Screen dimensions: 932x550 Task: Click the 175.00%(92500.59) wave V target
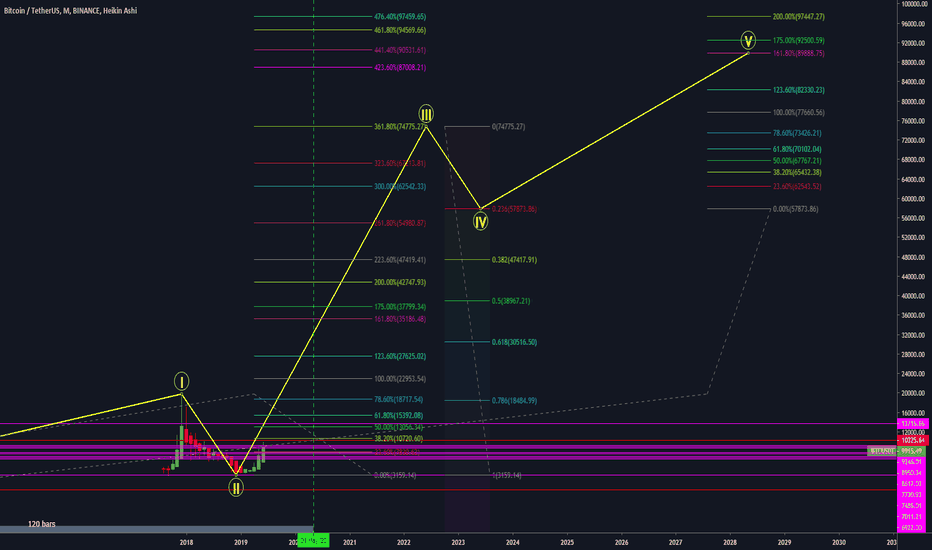tap(799, 40)
